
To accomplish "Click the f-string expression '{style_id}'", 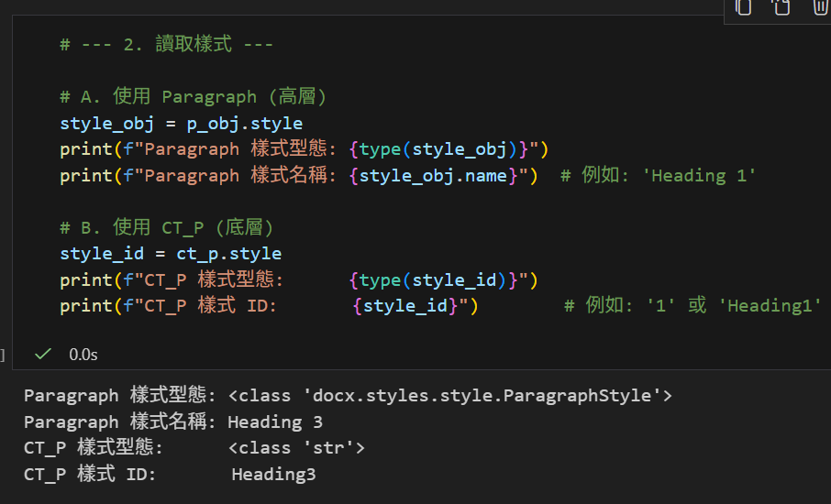I will coord(405,306).
